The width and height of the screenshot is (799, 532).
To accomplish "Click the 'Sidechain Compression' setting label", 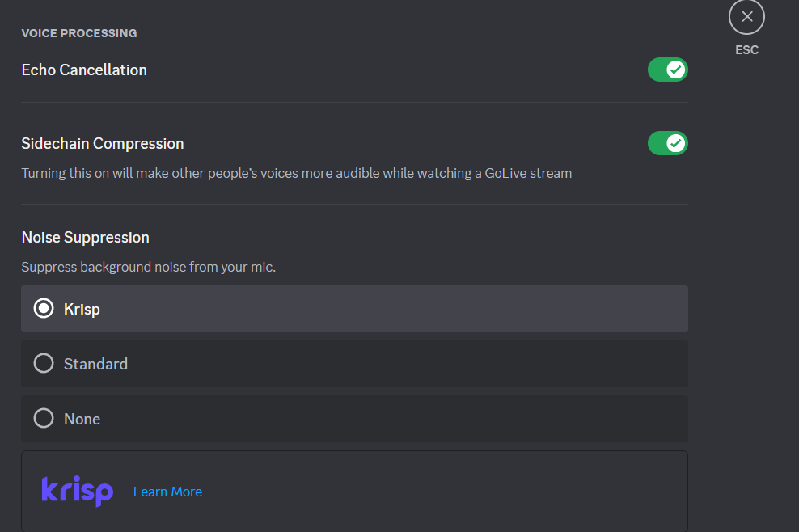I will [103, 144].
